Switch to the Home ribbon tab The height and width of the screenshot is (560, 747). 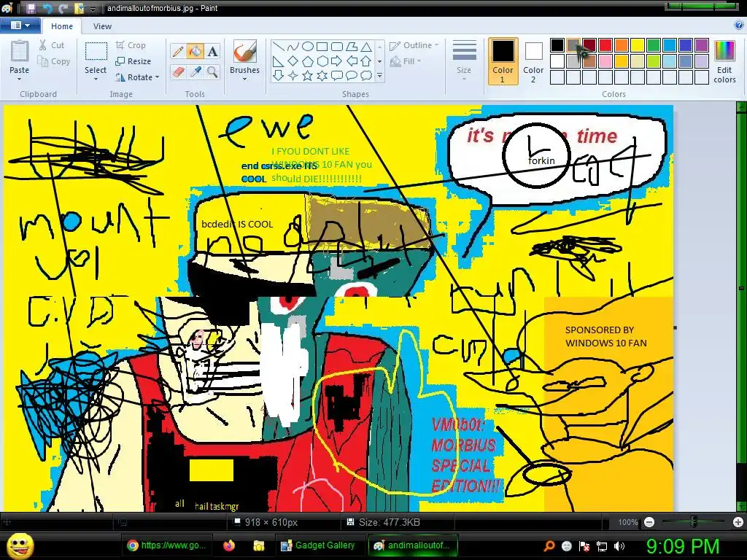coord(62,26)
